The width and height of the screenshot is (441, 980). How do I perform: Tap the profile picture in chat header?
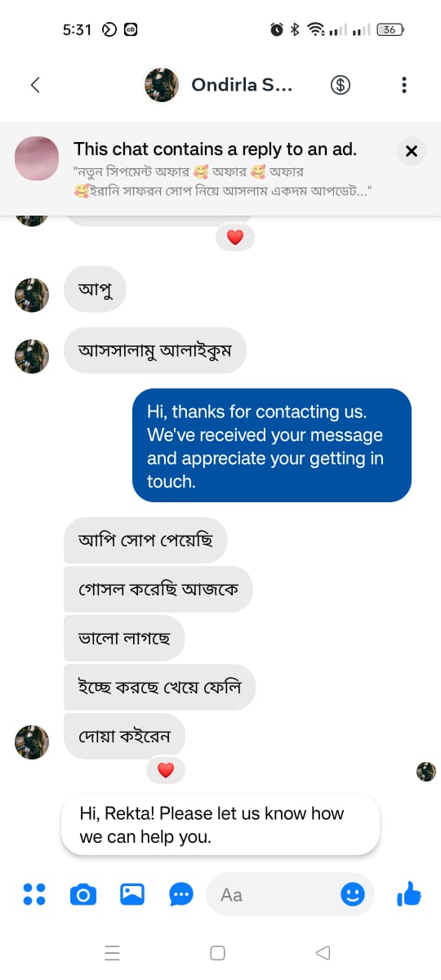[162, 85]
